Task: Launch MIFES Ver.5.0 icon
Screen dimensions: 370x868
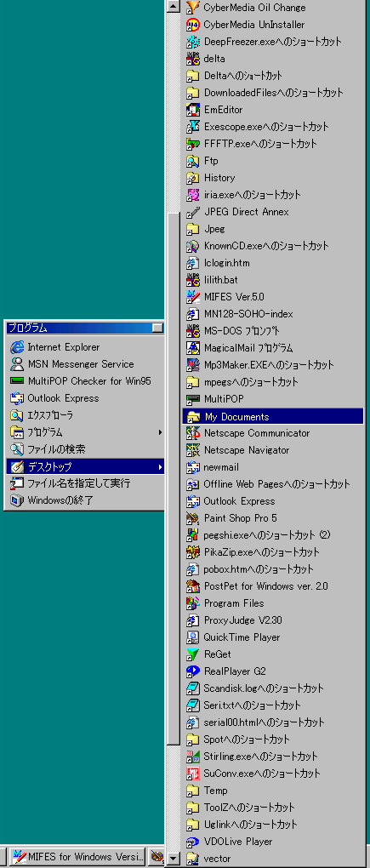Action: tap(192, 297)
